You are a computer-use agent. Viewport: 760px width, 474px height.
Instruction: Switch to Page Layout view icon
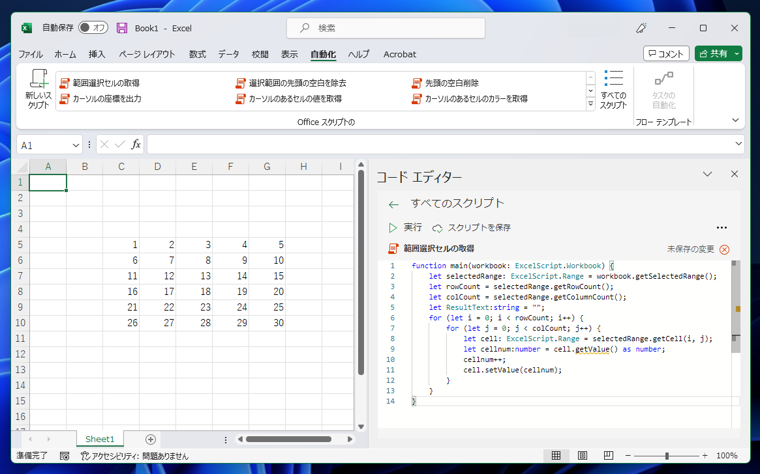[583, 455]
